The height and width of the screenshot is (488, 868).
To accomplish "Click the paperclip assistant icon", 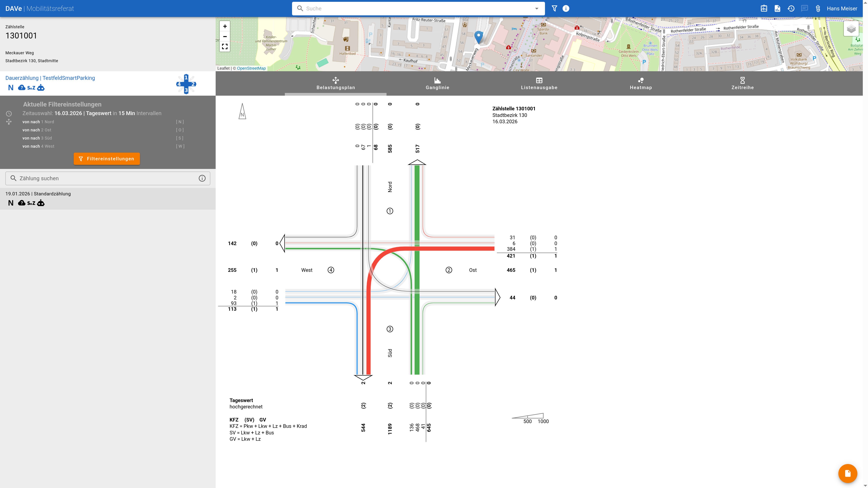I will [818, 8].
